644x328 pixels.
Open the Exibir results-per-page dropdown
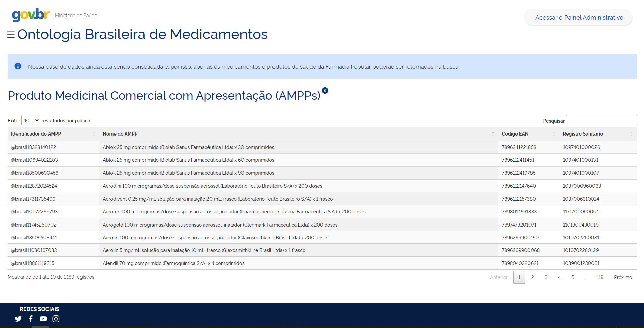pos(31,120)
